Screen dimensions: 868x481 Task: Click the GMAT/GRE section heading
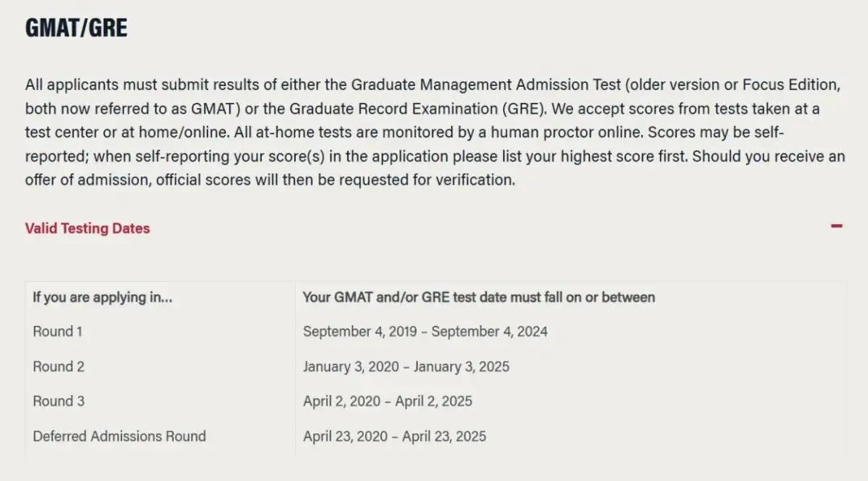[76, 28]
